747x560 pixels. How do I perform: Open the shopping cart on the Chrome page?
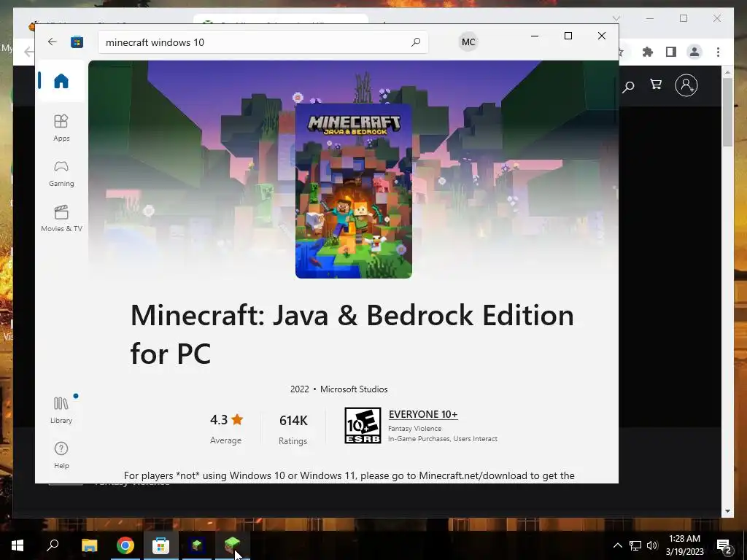656,85
